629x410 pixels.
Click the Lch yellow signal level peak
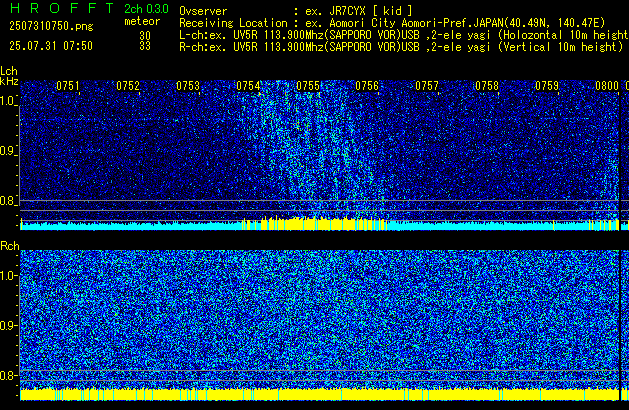[x=315, y=223]
